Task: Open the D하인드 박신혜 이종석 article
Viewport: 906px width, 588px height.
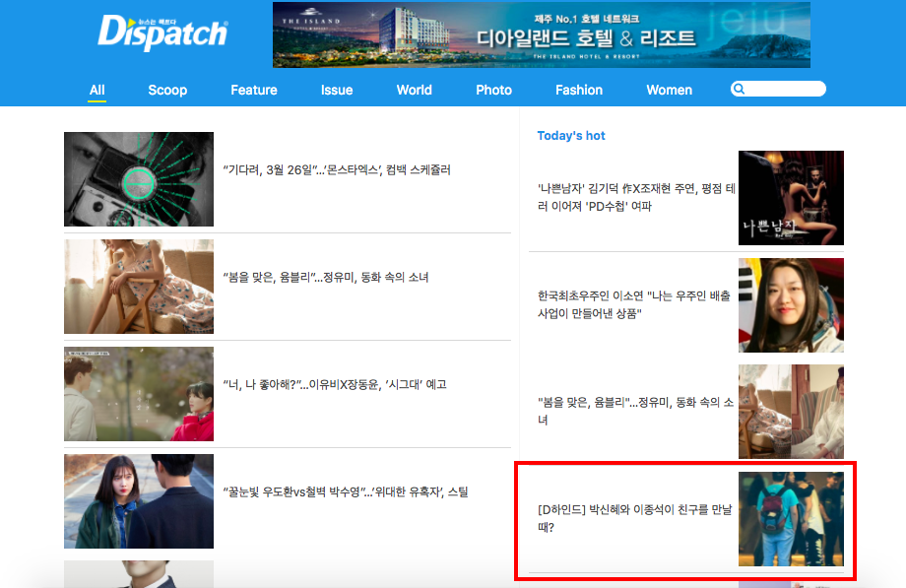Action: pyautogui.click(x=635, y=519)
